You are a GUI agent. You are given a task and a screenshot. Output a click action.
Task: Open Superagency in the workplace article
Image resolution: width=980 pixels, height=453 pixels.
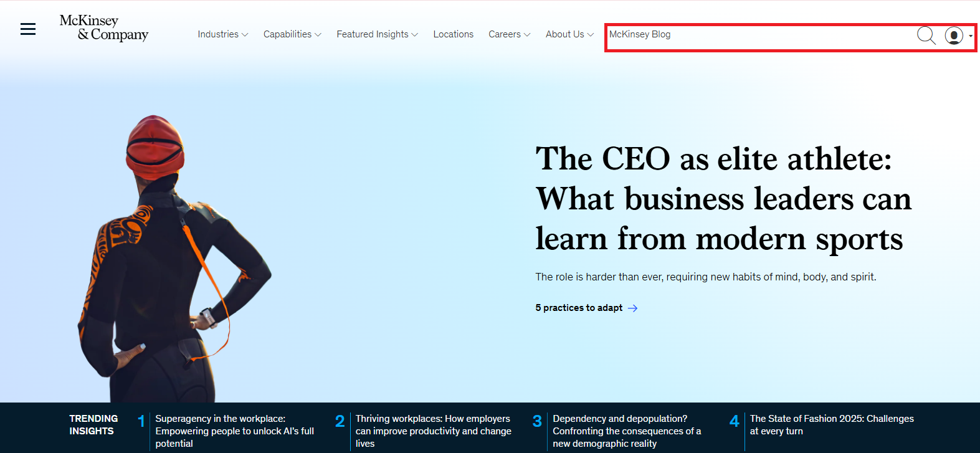234,431
